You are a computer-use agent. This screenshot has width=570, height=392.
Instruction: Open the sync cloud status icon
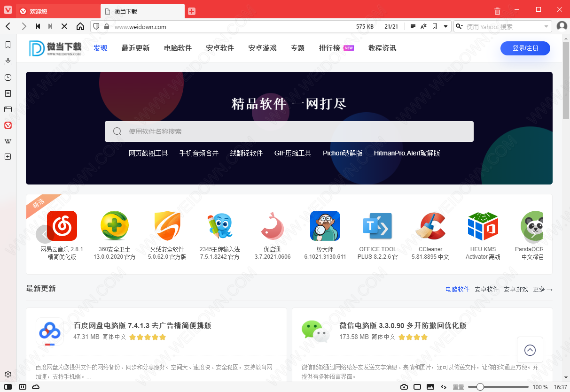point(36,387)
